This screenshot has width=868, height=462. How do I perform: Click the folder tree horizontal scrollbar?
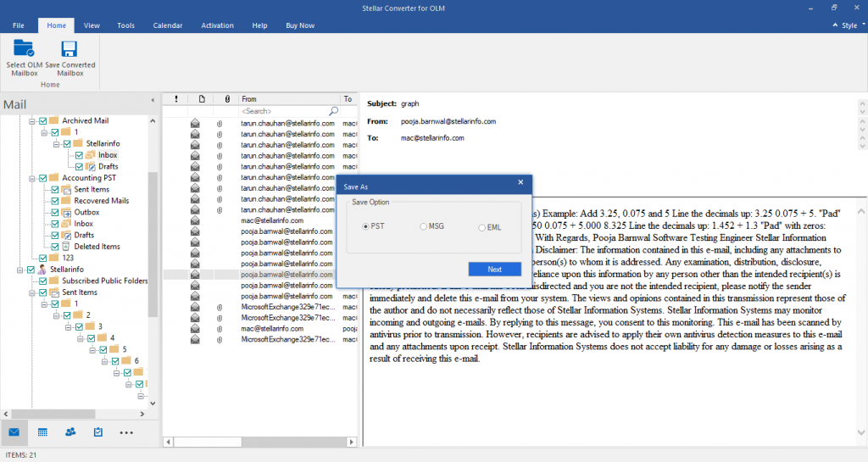pyautogui.click(x=53, y=414)
